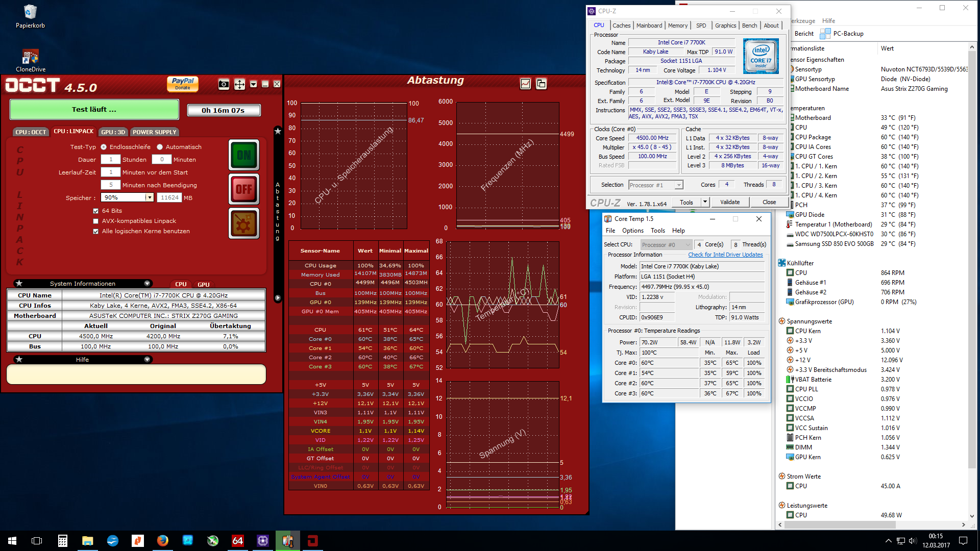The image size is (980, 551).
Task: Open the CPU-Z Tools dropdown arrow
Action: [x=705, y=202]
